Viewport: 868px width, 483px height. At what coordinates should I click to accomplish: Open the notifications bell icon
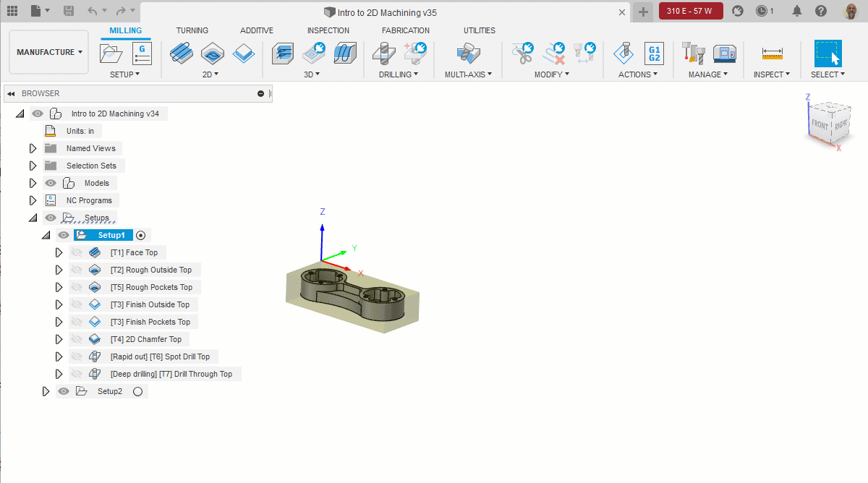797,11
